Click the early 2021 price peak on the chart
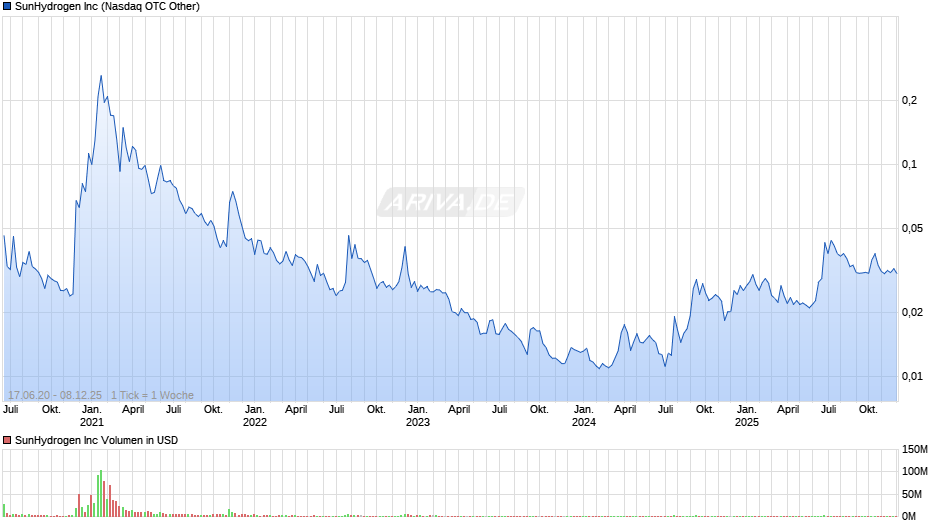 pos(101,76)
